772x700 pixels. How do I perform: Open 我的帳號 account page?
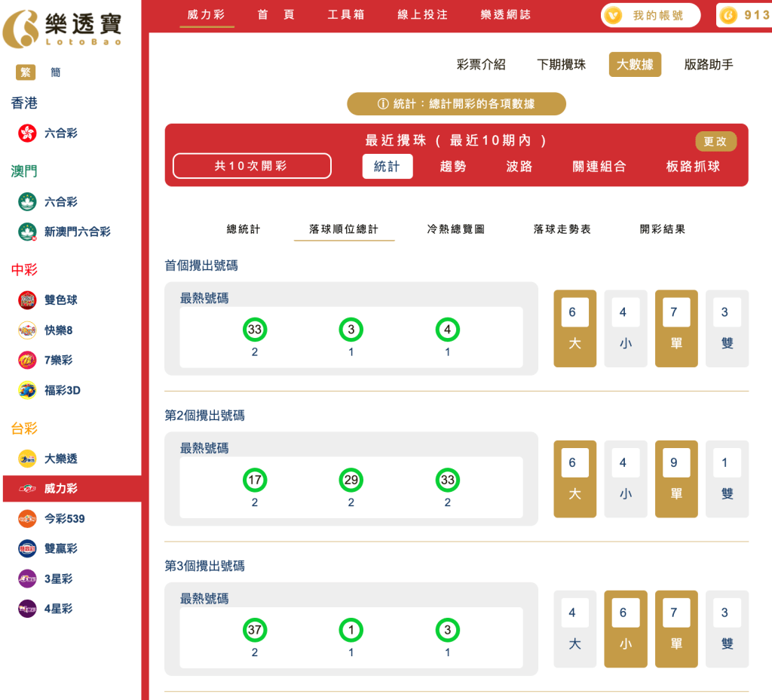tap(650, 14)
